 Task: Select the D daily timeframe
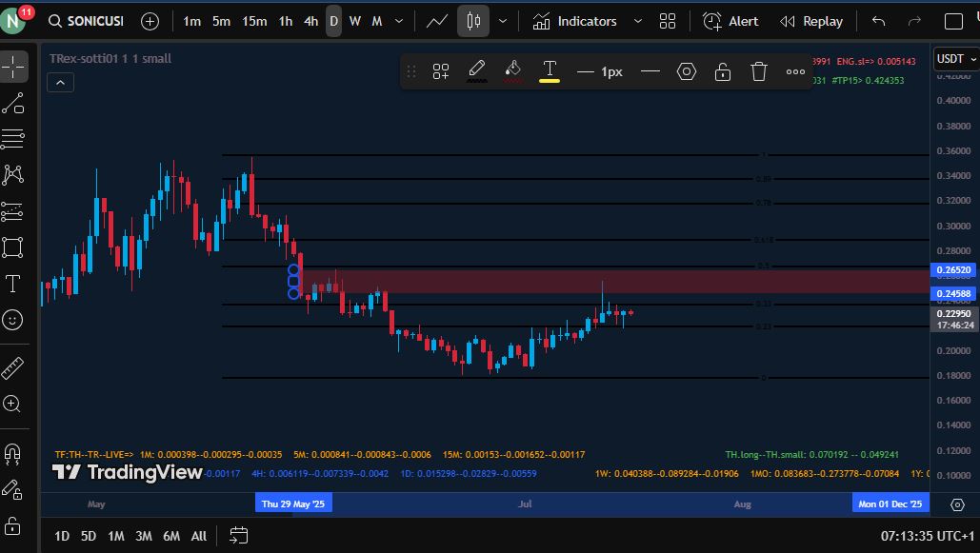[x=333, y=21]
